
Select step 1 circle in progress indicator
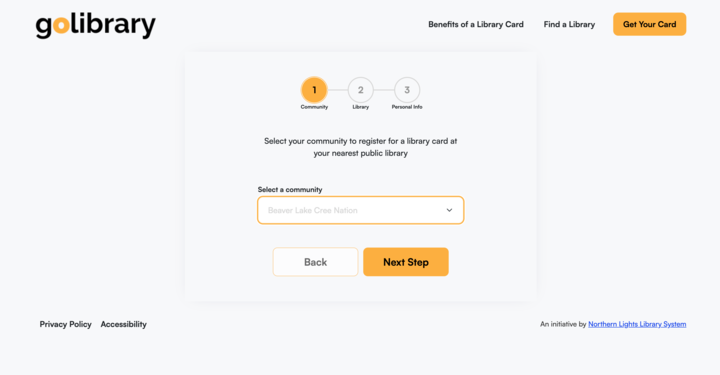click(x=314, y=90)
